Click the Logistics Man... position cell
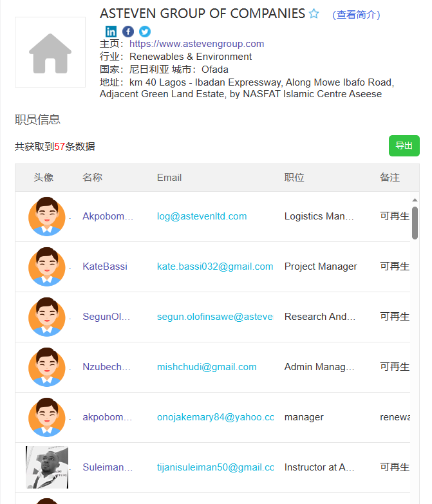Screen dimensions: 432x504 click(319, 216)
